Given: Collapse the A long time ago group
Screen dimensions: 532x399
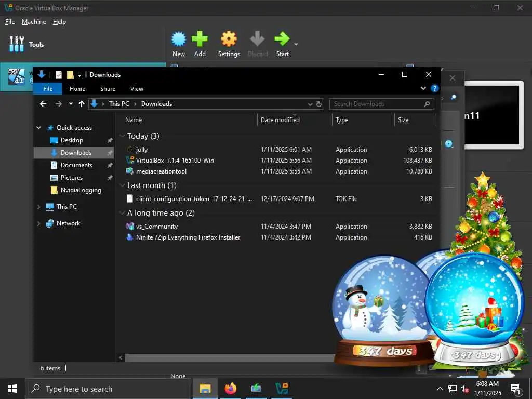Looking at the screenshot, I should pos(122,212).
